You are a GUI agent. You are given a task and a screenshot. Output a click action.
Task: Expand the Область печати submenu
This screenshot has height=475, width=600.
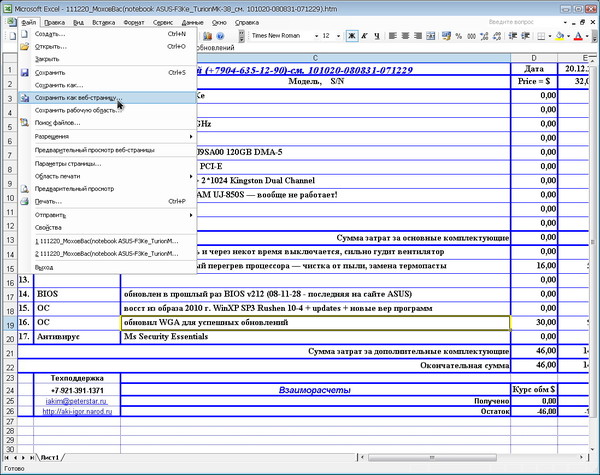point(108,176)
